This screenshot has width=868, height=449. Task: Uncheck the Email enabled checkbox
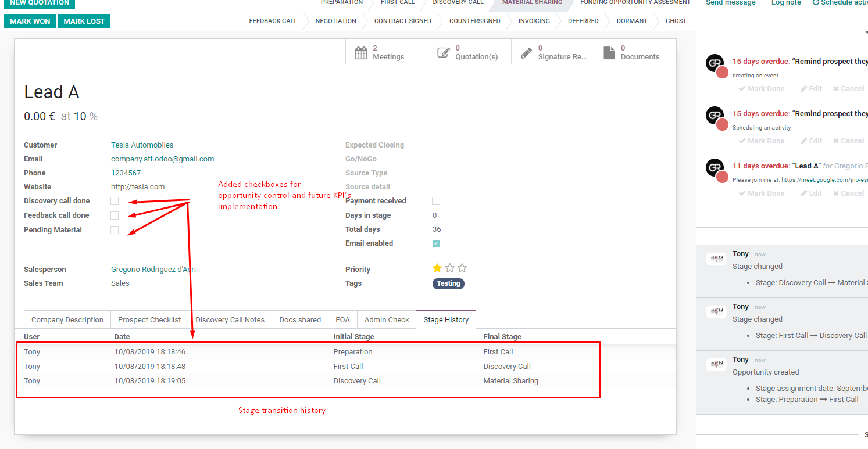coord(436,243)
